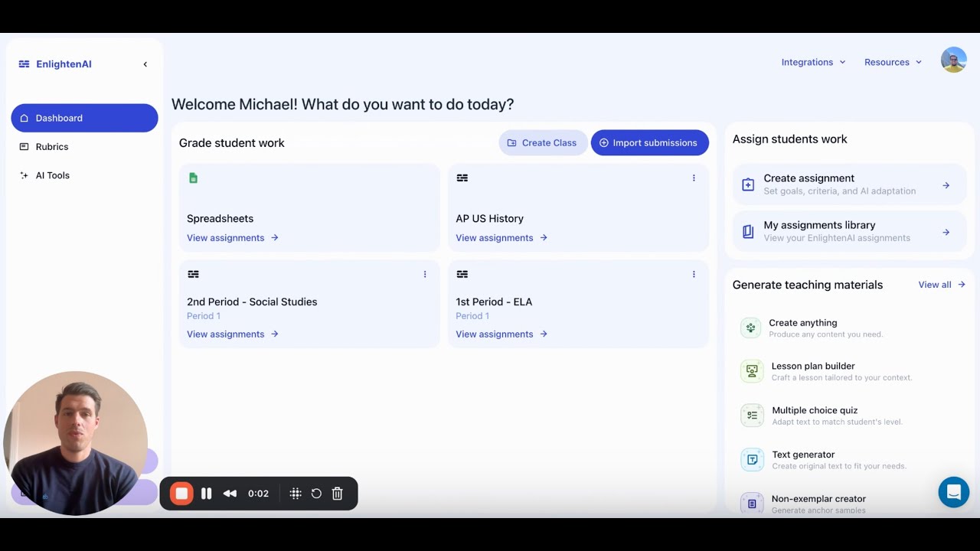Open Lesson plan builder text
Viewport: 980px width, 551px height.
click(x=813, y=367)
